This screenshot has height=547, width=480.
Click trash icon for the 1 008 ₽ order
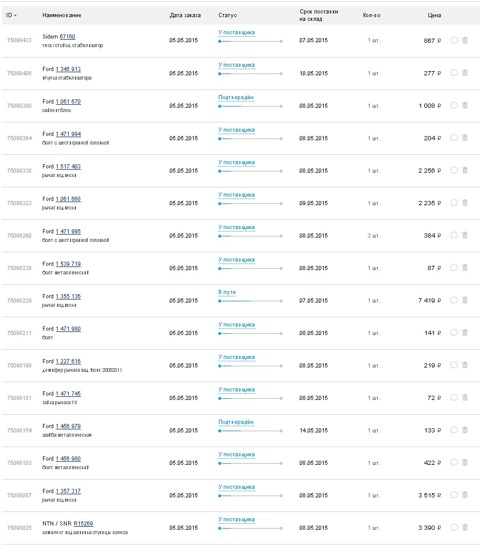tap(465, 105)
